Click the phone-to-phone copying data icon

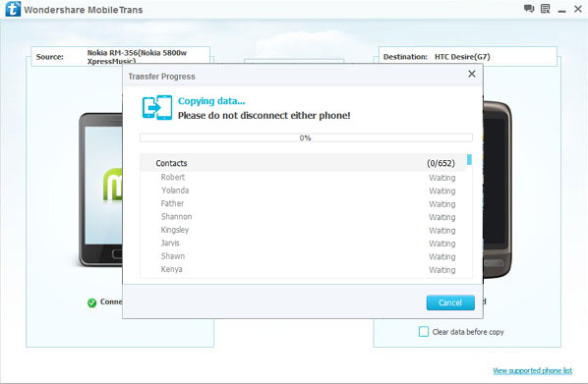[157, 107]
